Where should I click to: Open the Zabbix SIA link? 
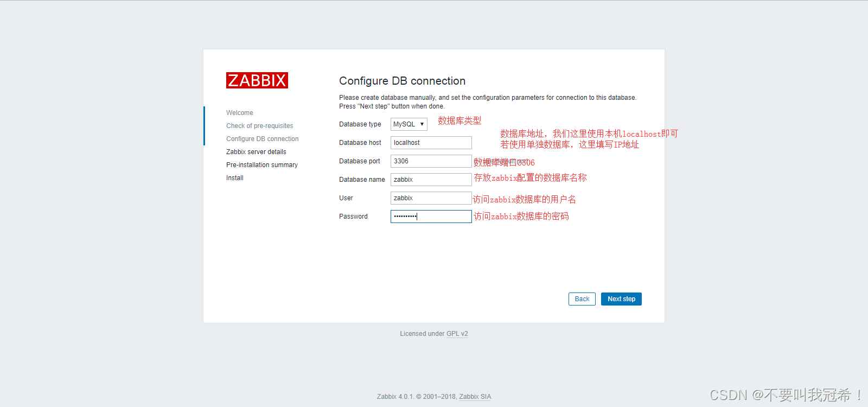point(475,397)
